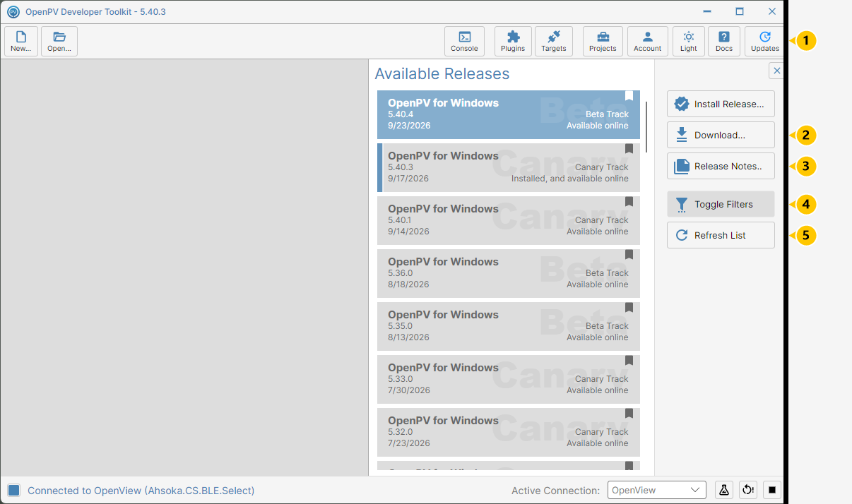Select the installed 5.40.3 Canary release
The width and height of the screenshot is (852, 504).
click(509, 167)
